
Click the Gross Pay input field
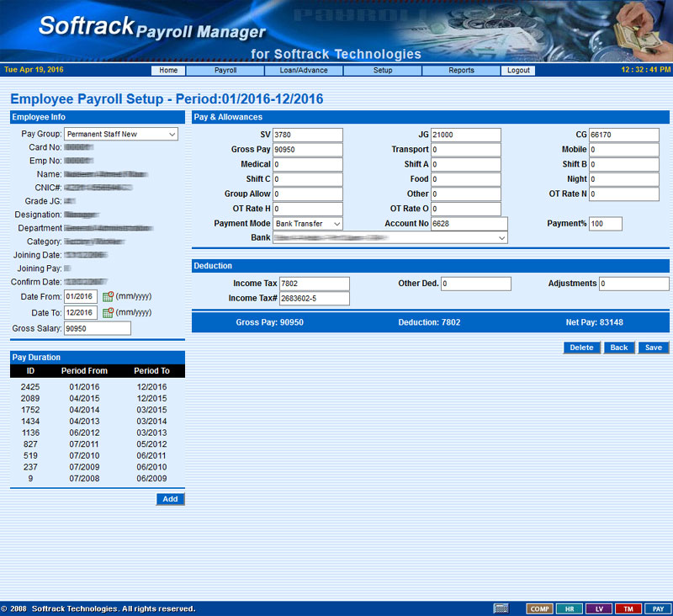(x=307, y=150)
